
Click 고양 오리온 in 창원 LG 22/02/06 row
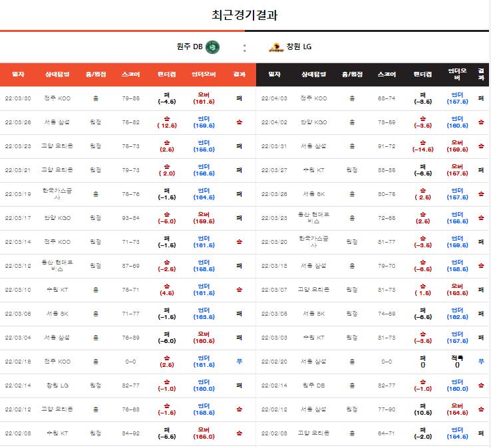[313, 433]
